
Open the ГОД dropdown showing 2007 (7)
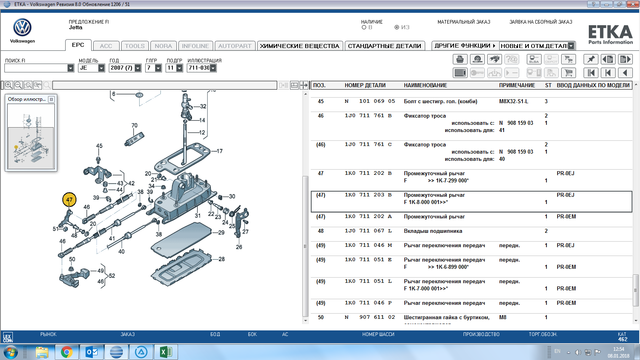pos(138,68)
